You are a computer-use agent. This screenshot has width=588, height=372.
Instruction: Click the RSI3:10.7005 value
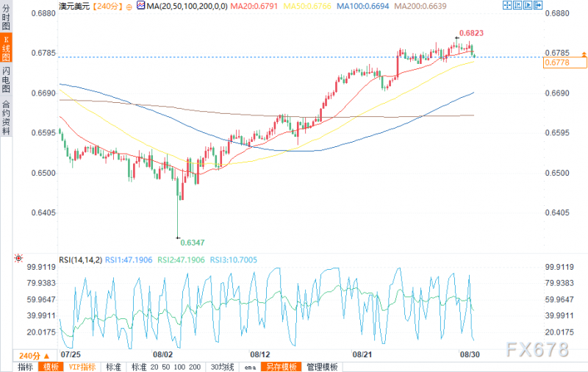pyautogui.click(x=233, y=260)
